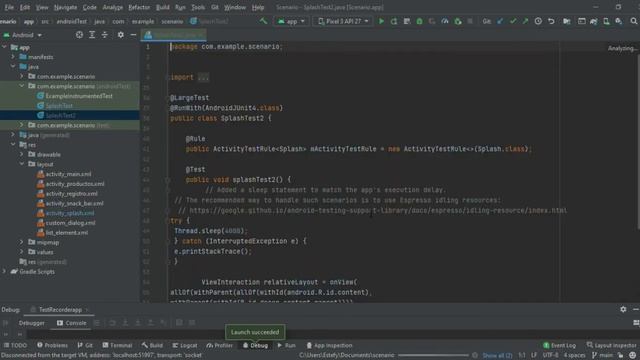Open the app run configuration dropdown
Viewport: 640px width, 360px height.
[x=291, y=21]
